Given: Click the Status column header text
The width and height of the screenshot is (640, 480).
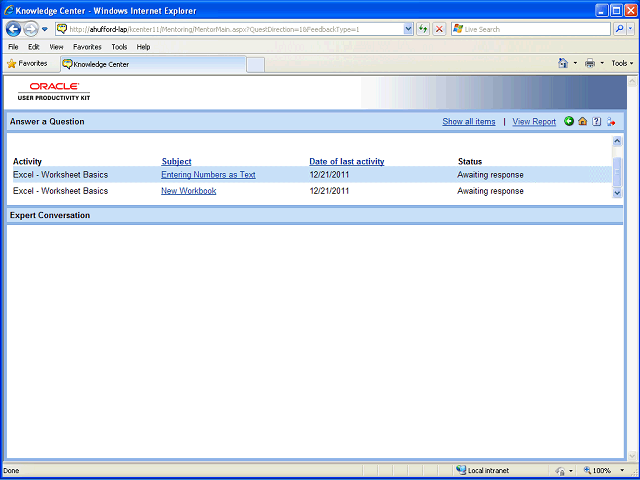Looking at the screenshot, I should coord(470,162).
